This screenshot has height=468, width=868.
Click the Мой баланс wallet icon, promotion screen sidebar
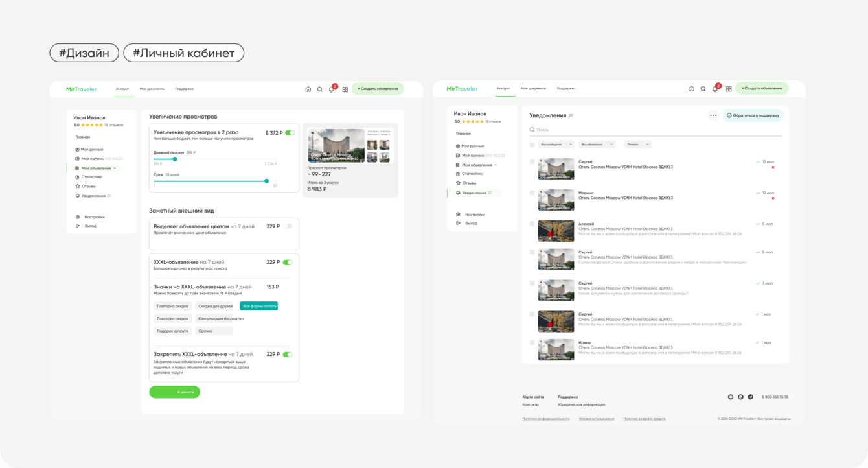coord(77,159)
